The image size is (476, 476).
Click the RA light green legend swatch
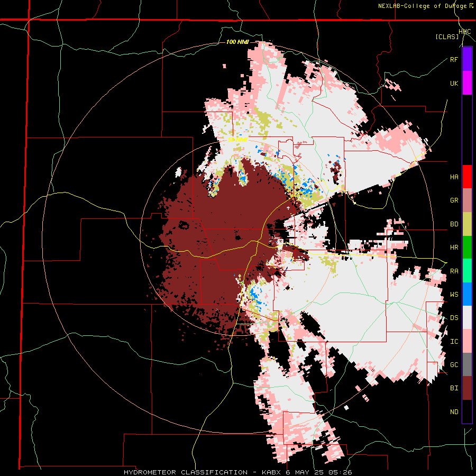coord(467,271)
